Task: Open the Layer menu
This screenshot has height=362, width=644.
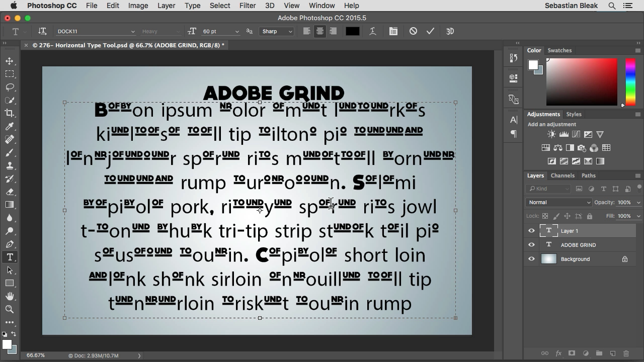Action: coord(166,6)
